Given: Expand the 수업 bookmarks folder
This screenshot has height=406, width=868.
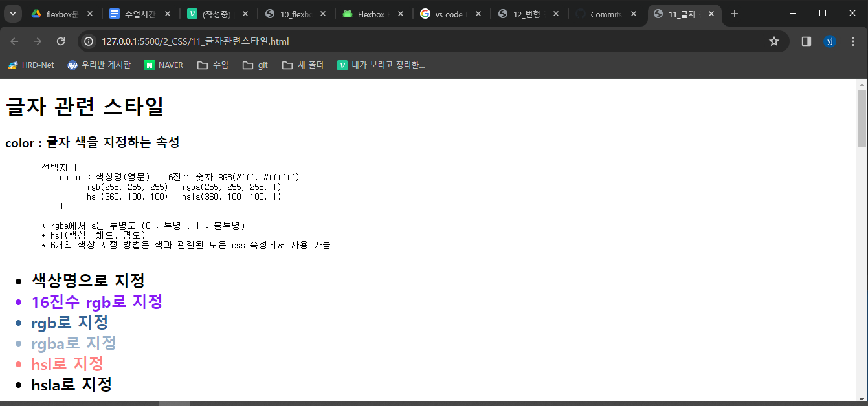Looking at the screenshot, I should (x=212, y=65).
